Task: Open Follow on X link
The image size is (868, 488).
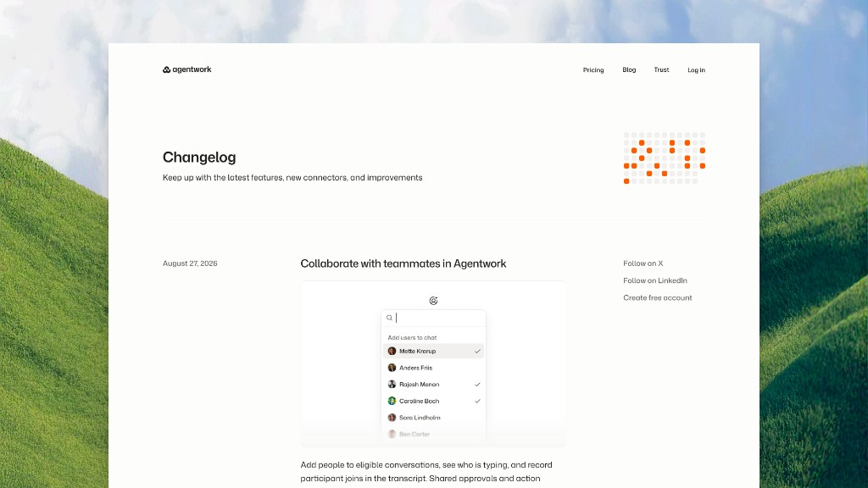Action: point(643,263)
